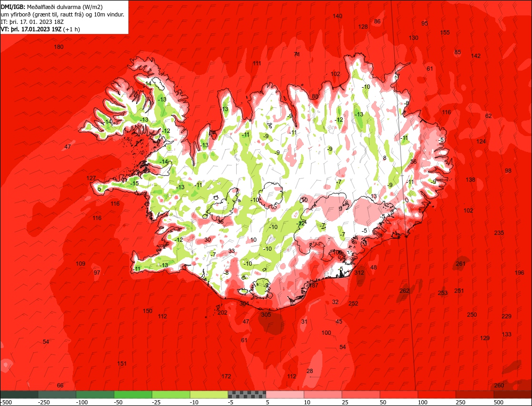
Task: Click the '235' value on the map
Action: coord(499,233)
